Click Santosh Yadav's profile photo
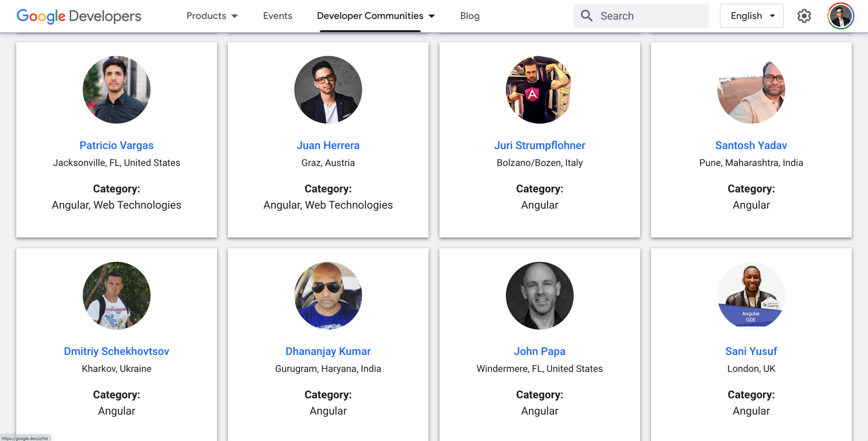Image resolution: width=868 pixels, height=441 pixels. pyautogui.click(x=751, y=90)
